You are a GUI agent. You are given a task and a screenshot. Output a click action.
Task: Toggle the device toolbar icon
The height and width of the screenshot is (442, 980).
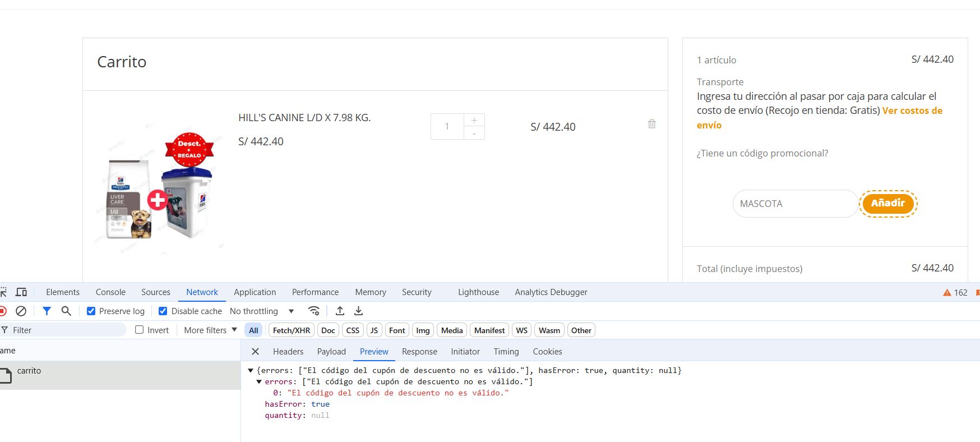21,292
